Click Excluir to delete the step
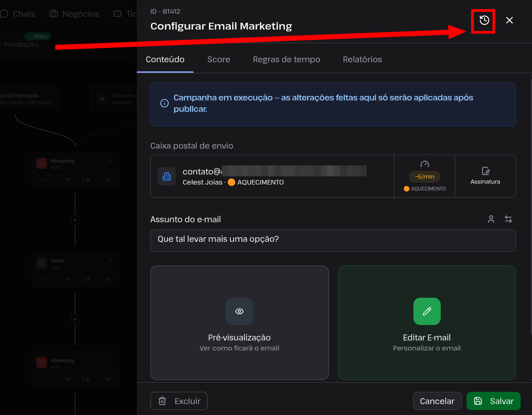Viewport: 532px width, 415px height. [x=179, y=401]
